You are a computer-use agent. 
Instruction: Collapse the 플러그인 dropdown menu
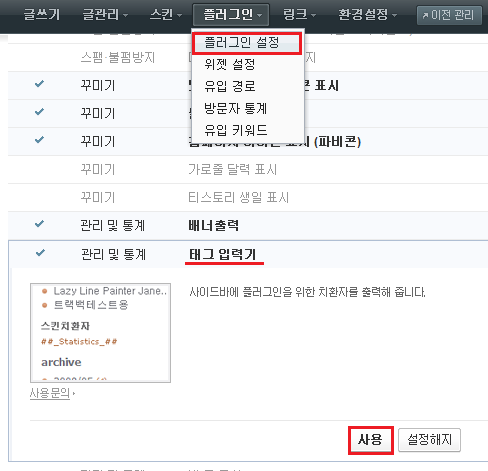pos(231,15)
